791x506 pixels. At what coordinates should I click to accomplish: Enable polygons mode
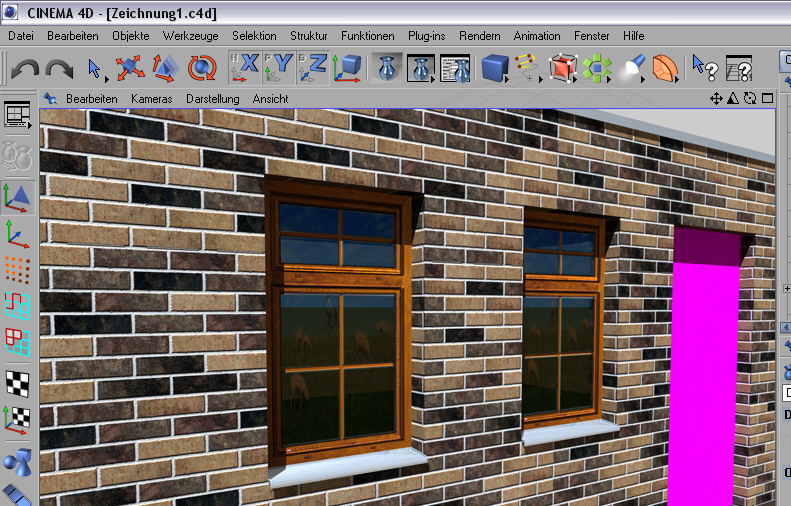coord(17,342)
